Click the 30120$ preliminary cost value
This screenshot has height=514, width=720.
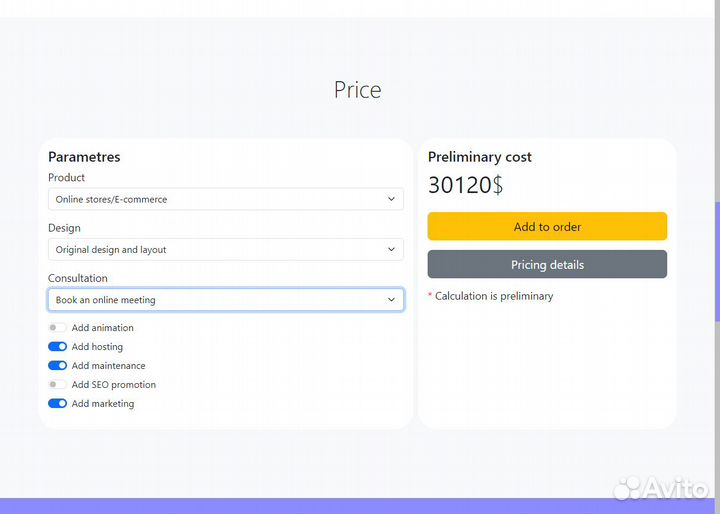tap(466, 185)
